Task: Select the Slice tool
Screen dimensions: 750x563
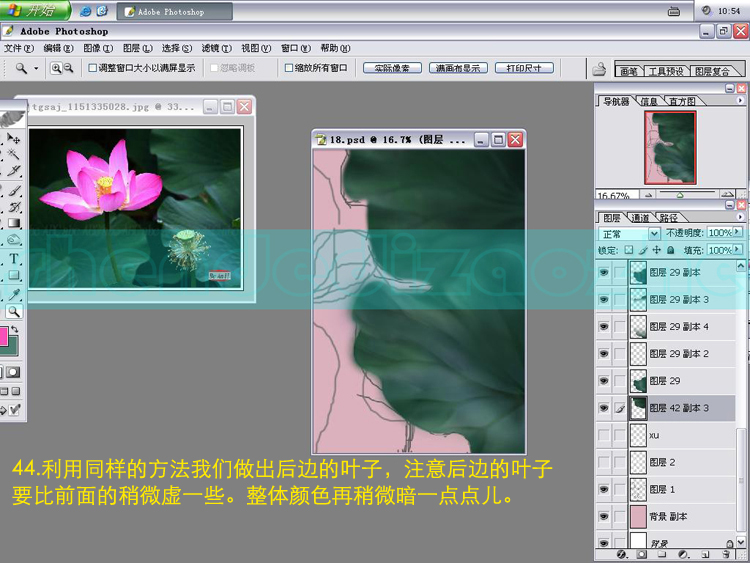Action: coord(13,171)
